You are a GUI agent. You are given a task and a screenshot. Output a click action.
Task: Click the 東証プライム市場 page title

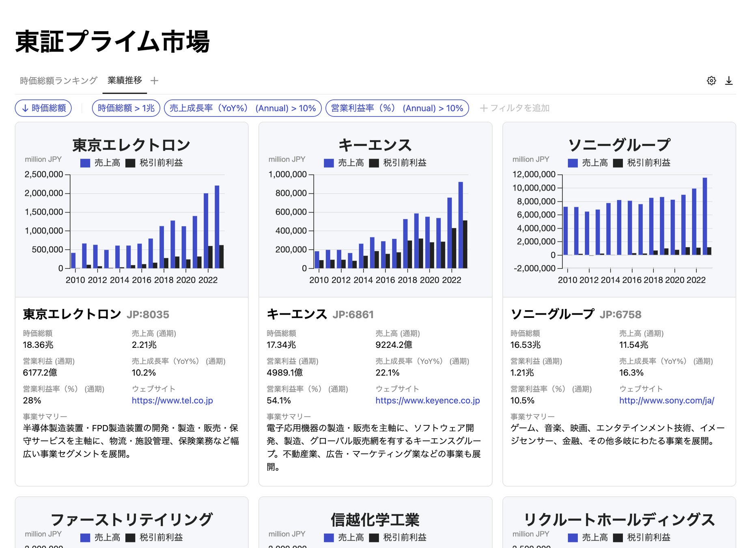tap(112, 41)
